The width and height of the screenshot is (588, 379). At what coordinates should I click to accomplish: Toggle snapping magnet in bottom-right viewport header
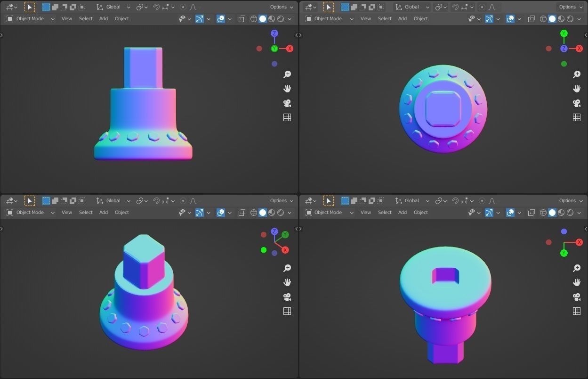(x=455, y=201)
